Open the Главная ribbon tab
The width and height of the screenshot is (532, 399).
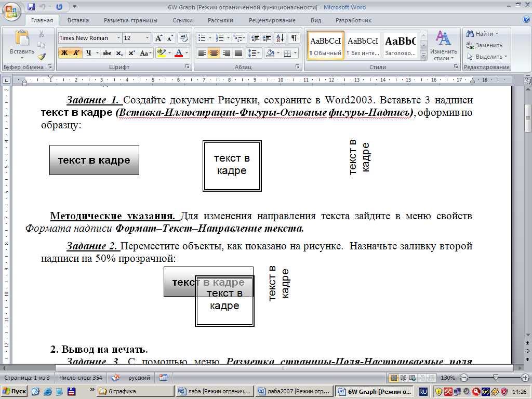coord(42,20)
